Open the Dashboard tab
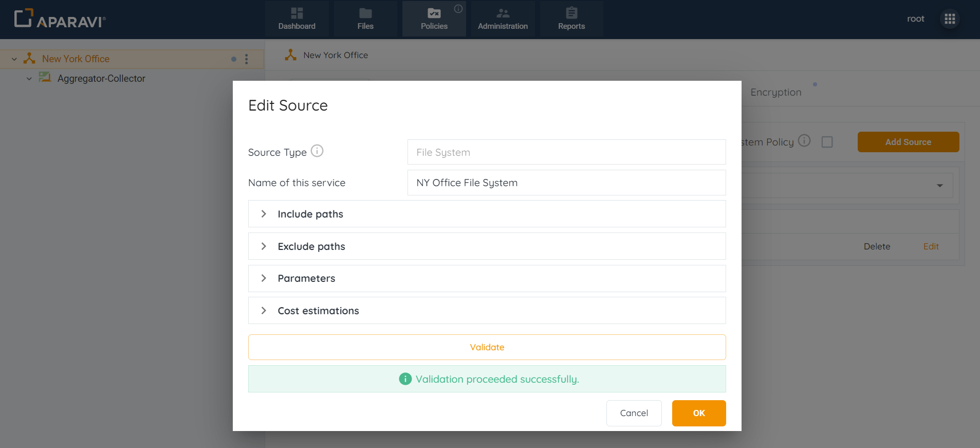 297,19
